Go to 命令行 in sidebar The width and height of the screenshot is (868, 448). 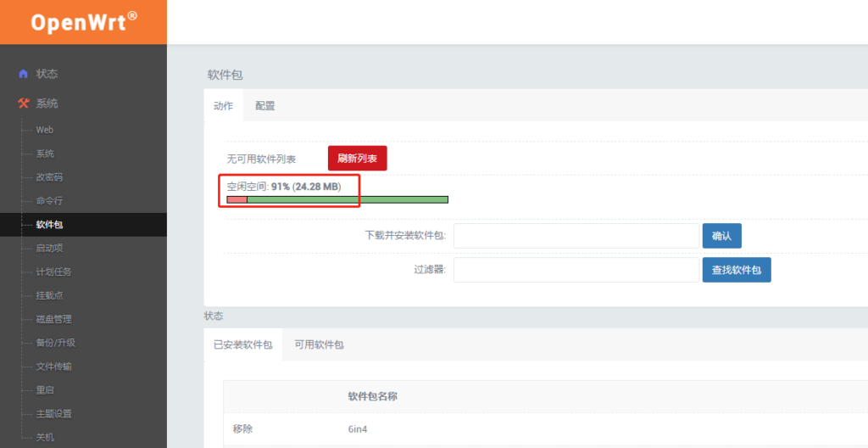coord(49,201)
